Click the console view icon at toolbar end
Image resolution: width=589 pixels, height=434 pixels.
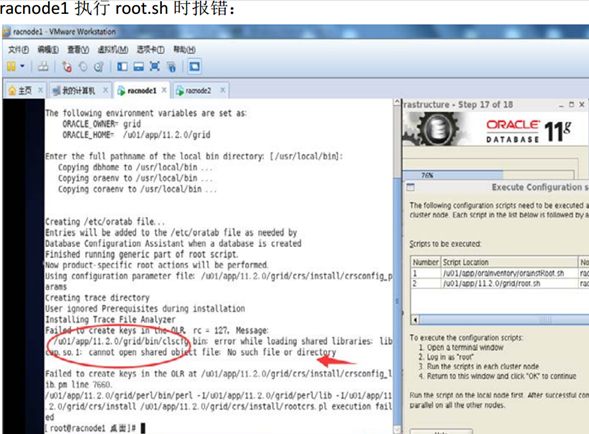coord(194,67)
